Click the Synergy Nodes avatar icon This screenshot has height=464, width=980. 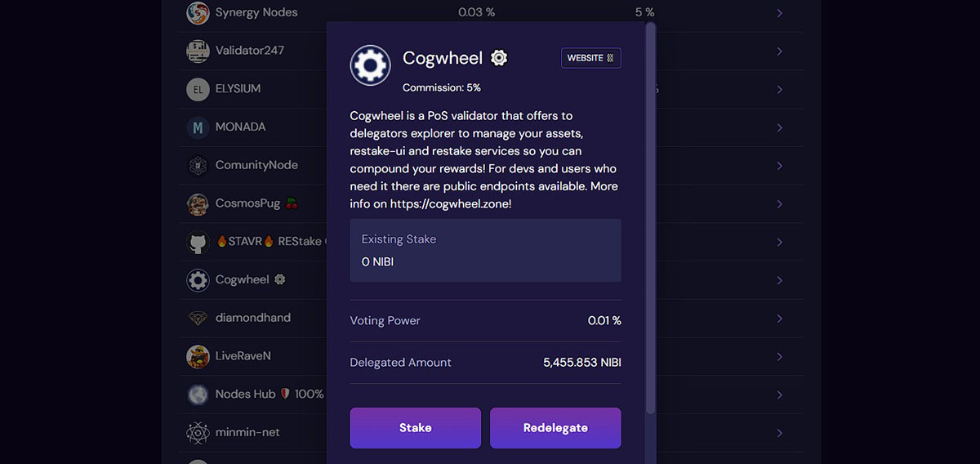(198, 13)
